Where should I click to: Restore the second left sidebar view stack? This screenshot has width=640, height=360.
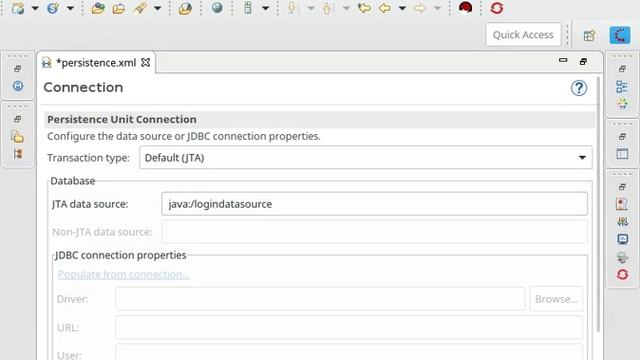18,119
